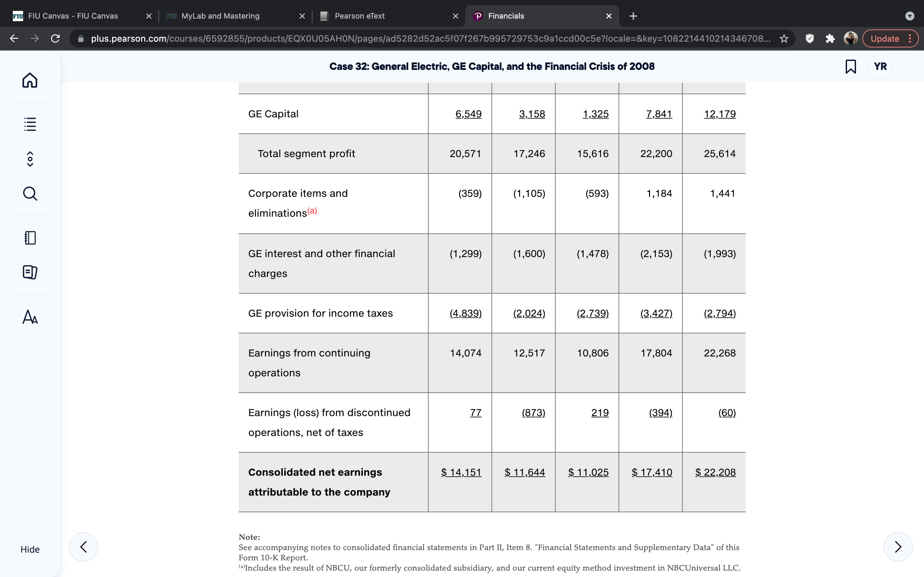Open the YR user account menu
The width and height of the screenshot is (924, 577).
(880, 66)
